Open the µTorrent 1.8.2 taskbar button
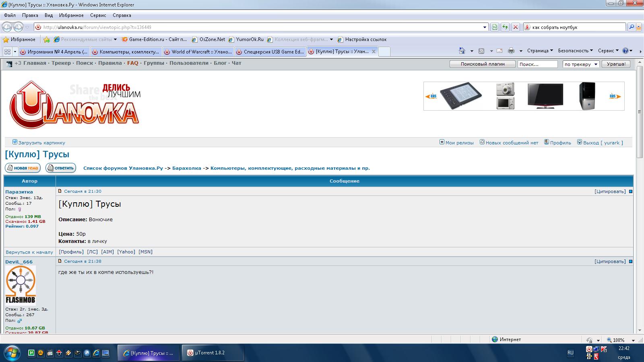Viewport: 644px width, 362px height. pyautogui.click(x=213, y=353)
